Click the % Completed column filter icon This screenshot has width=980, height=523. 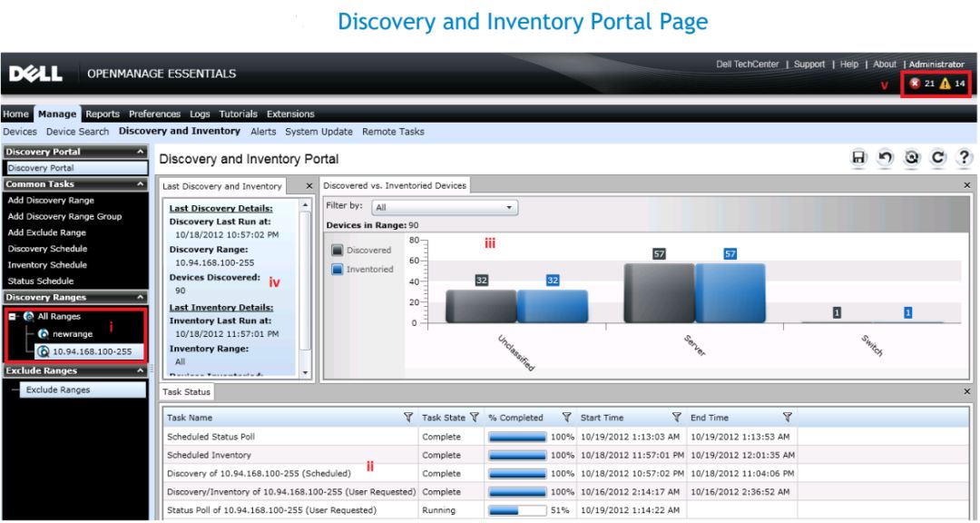566,418
